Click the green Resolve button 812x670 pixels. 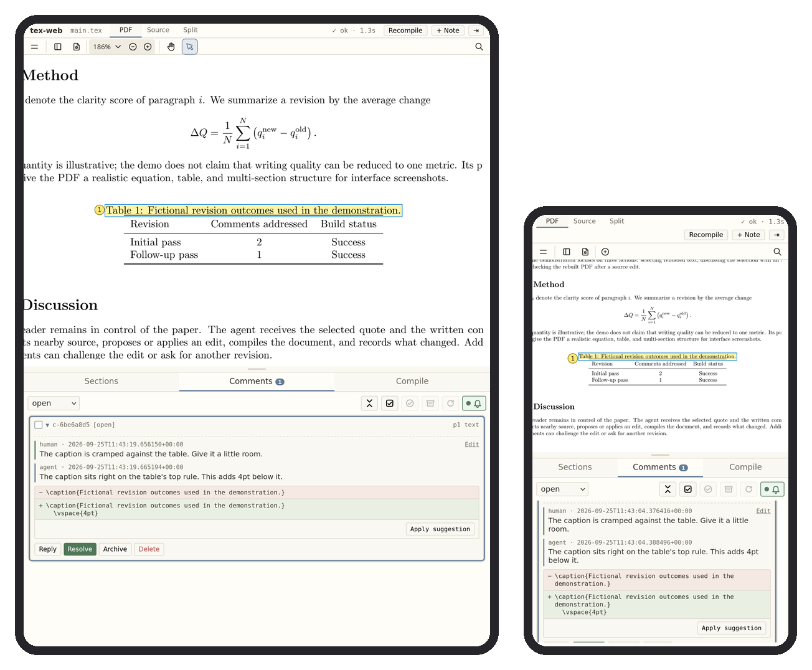[x=80, y=549]
